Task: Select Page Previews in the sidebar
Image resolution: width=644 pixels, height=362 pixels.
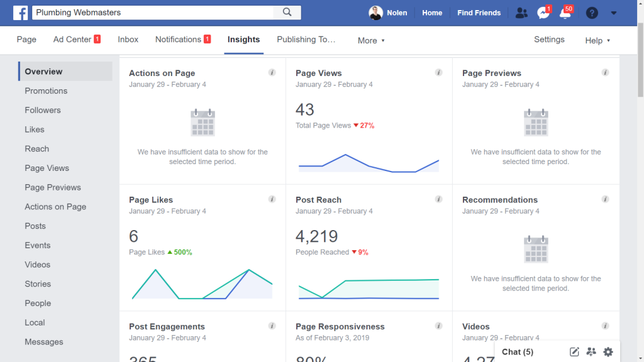Action: [x=53, y=187]
